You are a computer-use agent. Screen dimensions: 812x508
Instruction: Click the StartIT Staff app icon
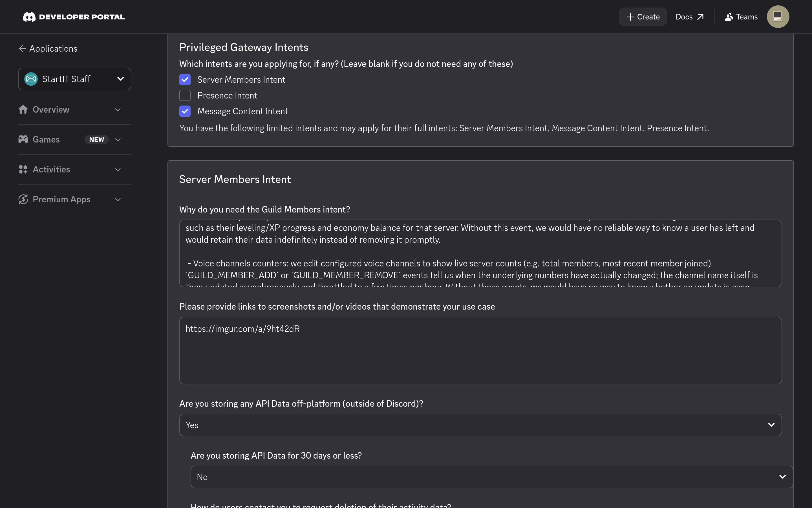coord(31,79)
